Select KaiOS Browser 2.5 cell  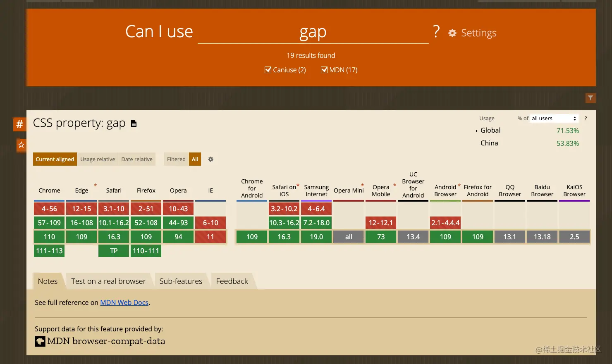574,237
